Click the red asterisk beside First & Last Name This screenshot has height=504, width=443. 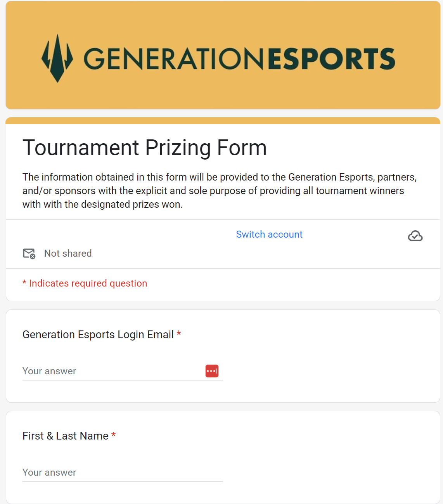point(114,435)
